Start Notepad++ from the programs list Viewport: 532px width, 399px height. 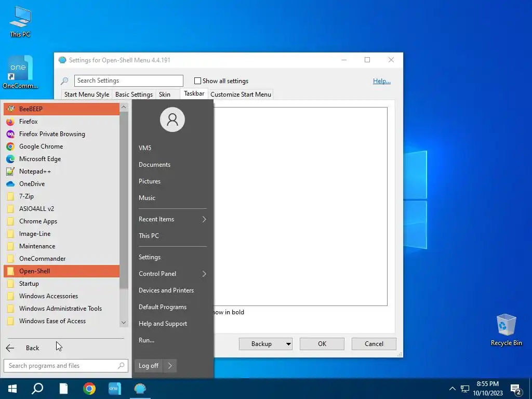tap(61, 171)
